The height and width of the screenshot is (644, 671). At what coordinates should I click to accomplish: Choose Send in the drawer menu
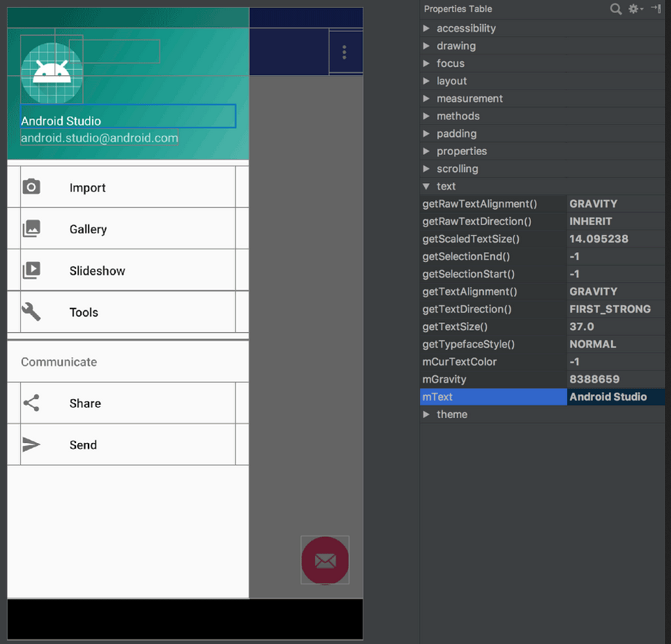click(x=128, y=444)
